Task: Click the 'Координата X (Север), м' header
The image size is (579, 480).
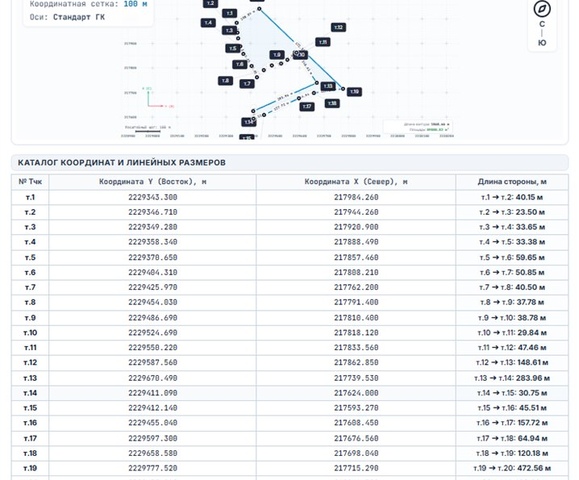Action: tap(356, 182)
